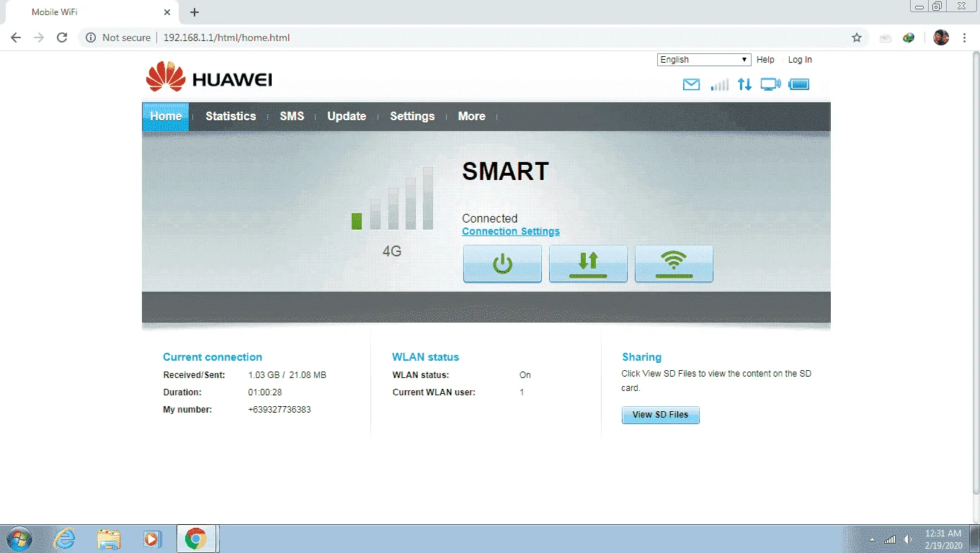Click the My number label

click(x=188, y=410)
